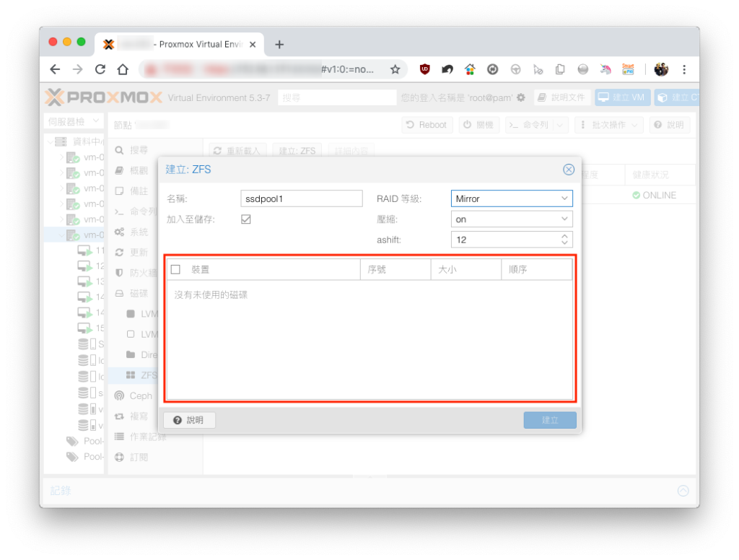
Task: Toggle the select-all checkbox in 裝置 header
Action: tap(176, 270)
